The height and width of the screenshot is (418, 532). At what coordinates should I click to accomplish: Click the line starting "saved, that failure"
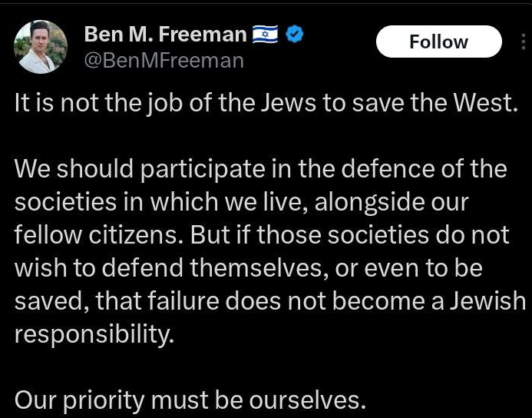tap(269, 303)
